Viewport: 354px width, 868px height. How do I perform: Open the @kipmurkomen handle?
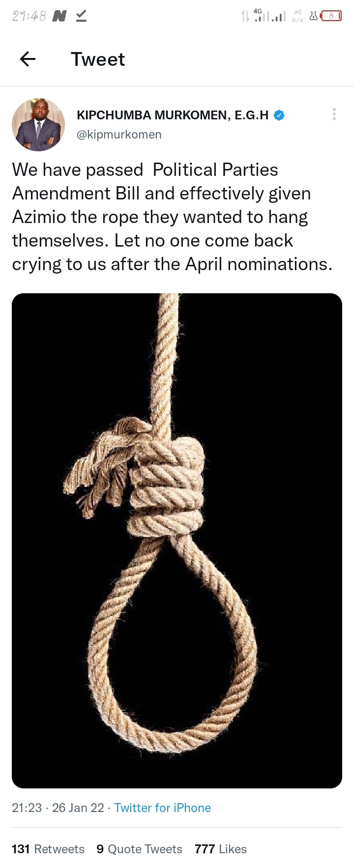pos(119,135)
